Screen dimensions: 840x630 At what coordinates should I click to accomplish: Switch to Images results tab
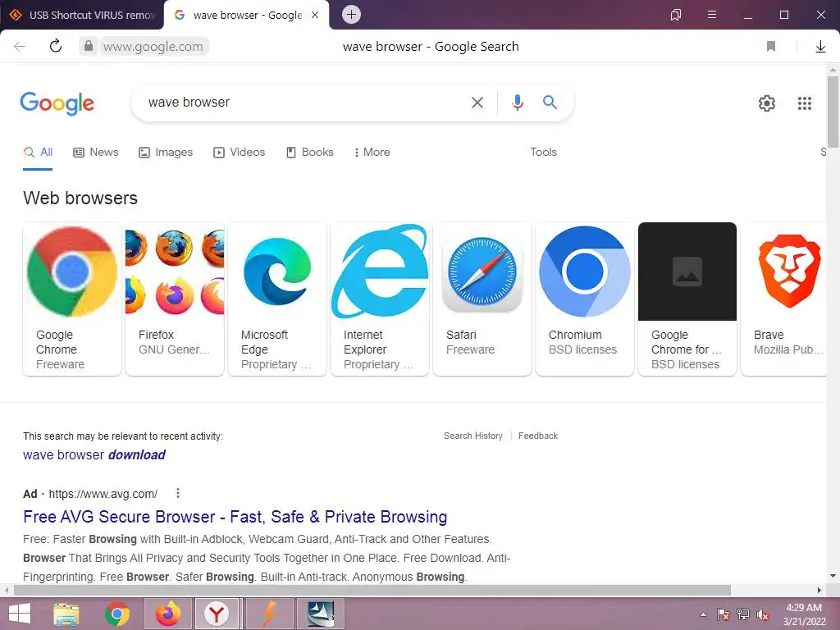coord(166,152)
